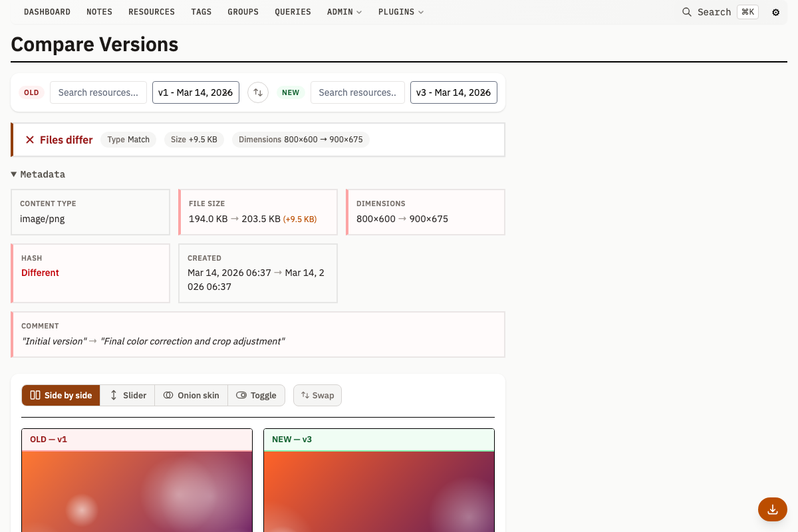This screenshot has height=532, width=798.
Task: Enable Onion skin comparison mode
Action: coord(191,395)
